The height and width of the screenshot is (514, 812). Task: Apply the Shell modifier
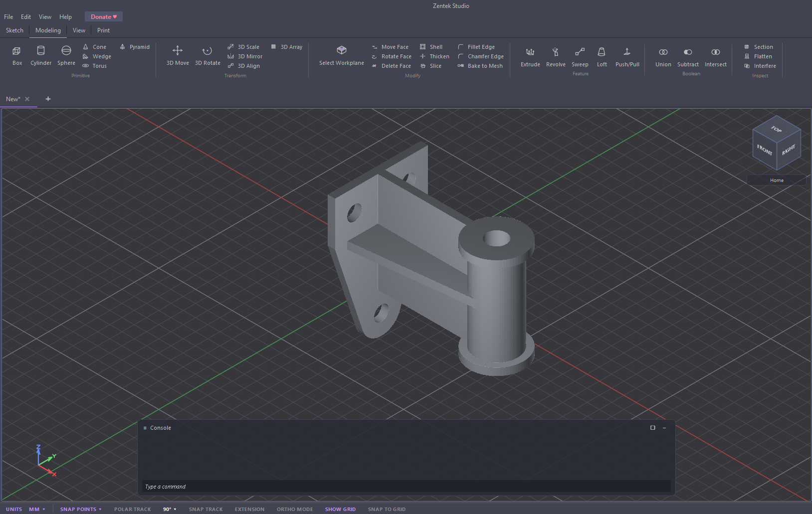coord(431,47)
